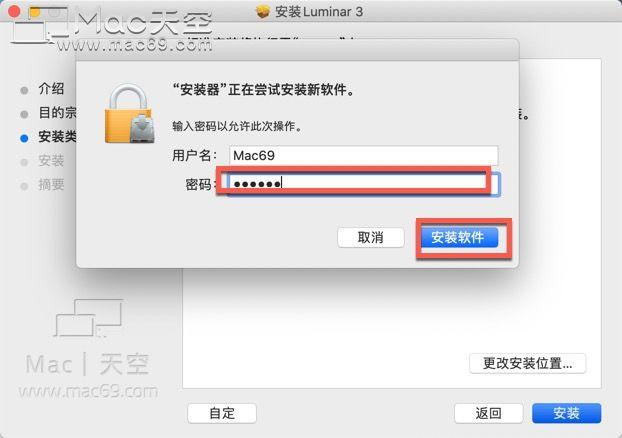The width and height of the screenshot is (622, 438).
Task: Click the blue bullet beside 安装类型
Action: pyautogui.click(x=24, y=138)
